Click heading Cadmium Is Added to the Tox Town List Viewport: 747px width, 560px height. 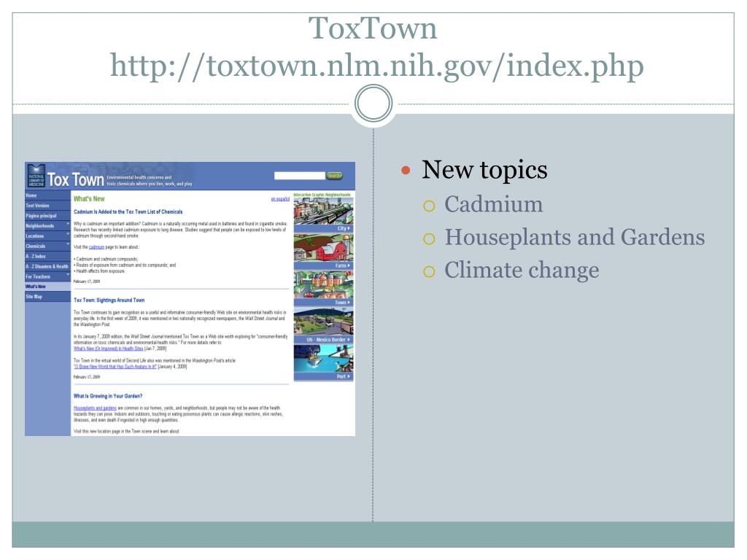coord(128,212)
